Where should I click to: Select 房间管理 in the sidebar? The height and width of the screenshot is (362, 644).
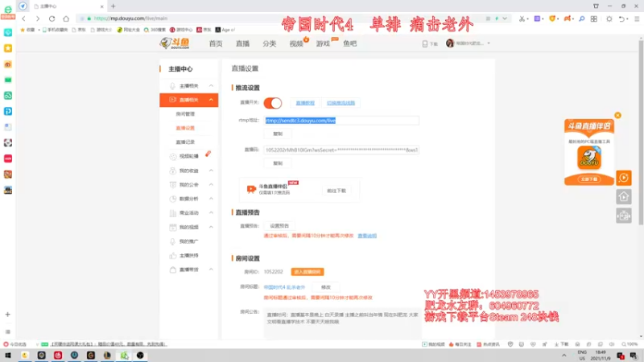[x=185, y=114]
